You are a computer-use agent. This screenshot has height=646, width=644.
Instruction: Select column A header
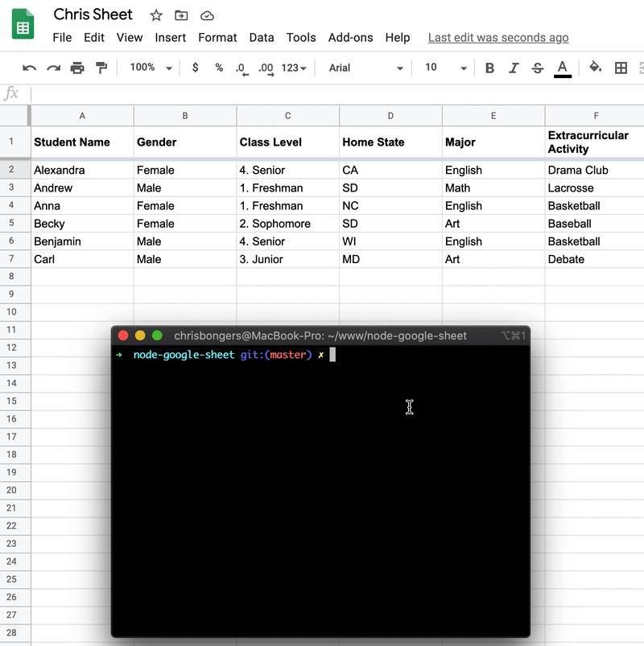[x=82, y=116]
